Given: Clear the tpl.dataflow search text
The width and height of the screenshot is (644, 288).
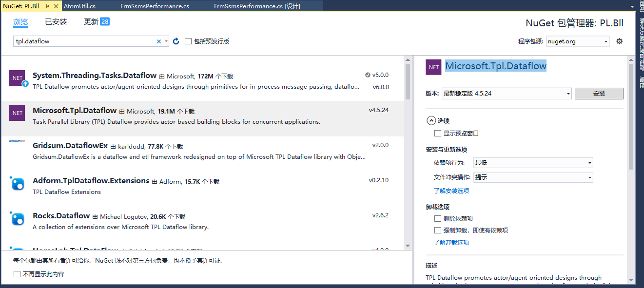Looking at the screenshot, I should (x=159, y=41).
